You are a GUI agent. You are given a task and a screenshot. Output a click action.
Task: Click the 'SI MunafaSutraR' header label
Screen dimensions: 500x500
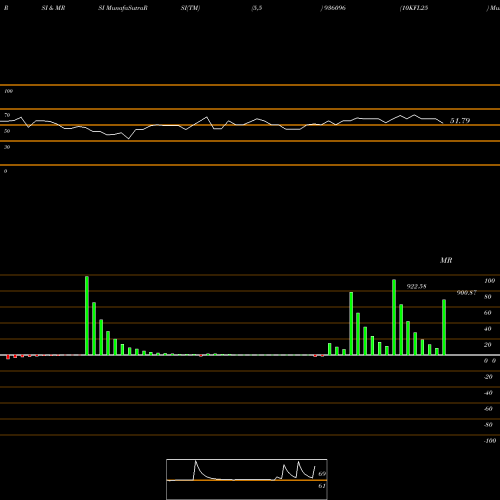click(123, 8)
